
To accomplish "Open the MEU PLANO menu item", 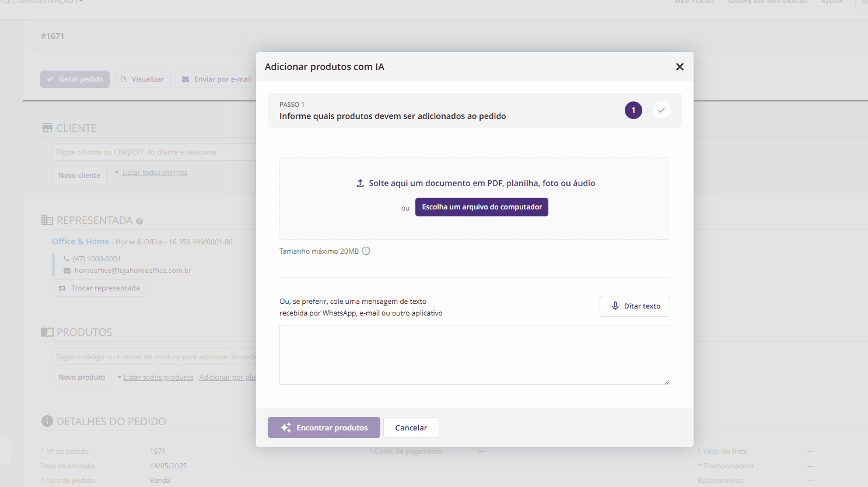I will pos(694,2).
